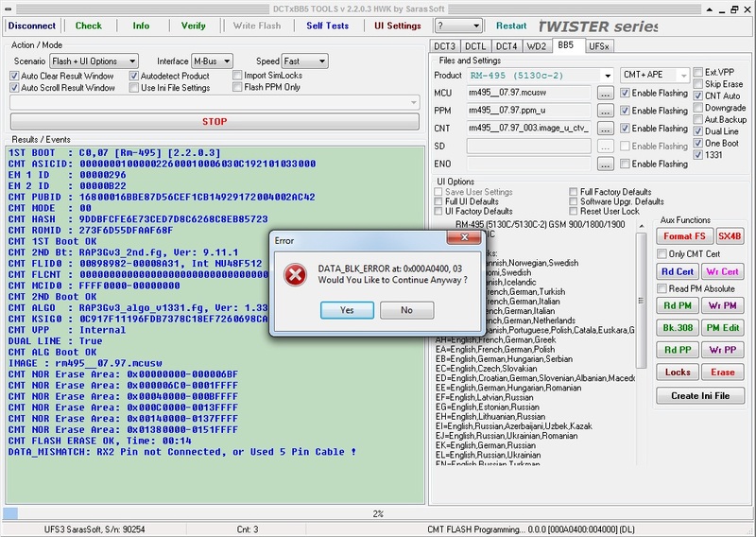This screenshot has width=756, height=537.
Task: Enable ENO Enable Flashing checkbox
Action: pyautogui.click(x=625, y=165)
